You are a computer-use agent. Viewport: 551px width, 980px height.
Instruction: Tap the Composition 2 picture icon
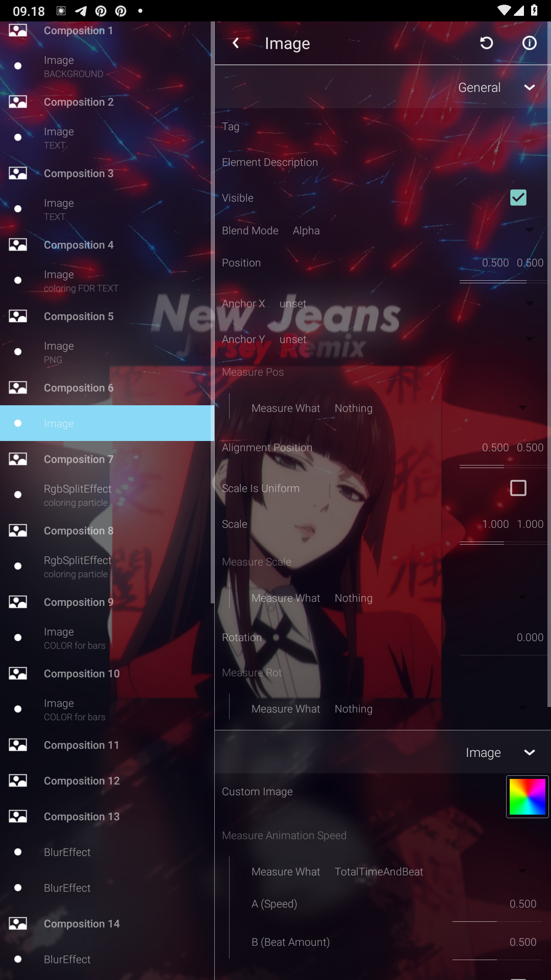18,102
